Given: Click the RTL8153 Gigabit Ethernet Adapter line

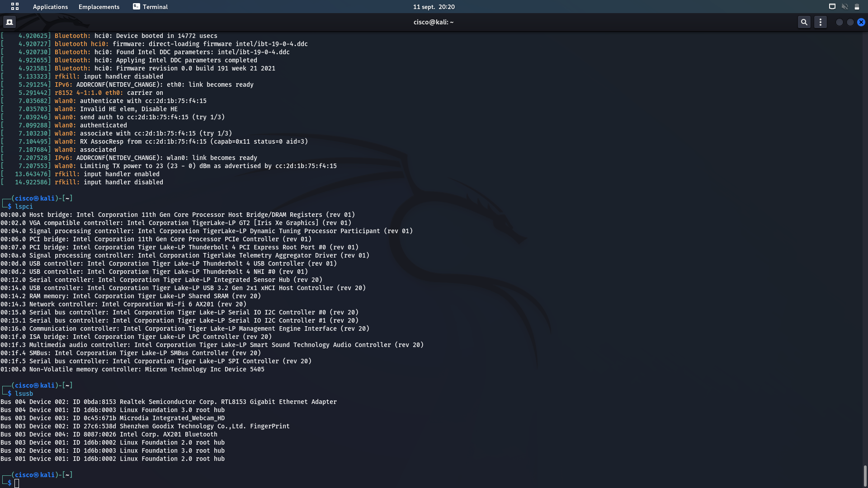Looking at the screenshot, I should pos(169,402).
